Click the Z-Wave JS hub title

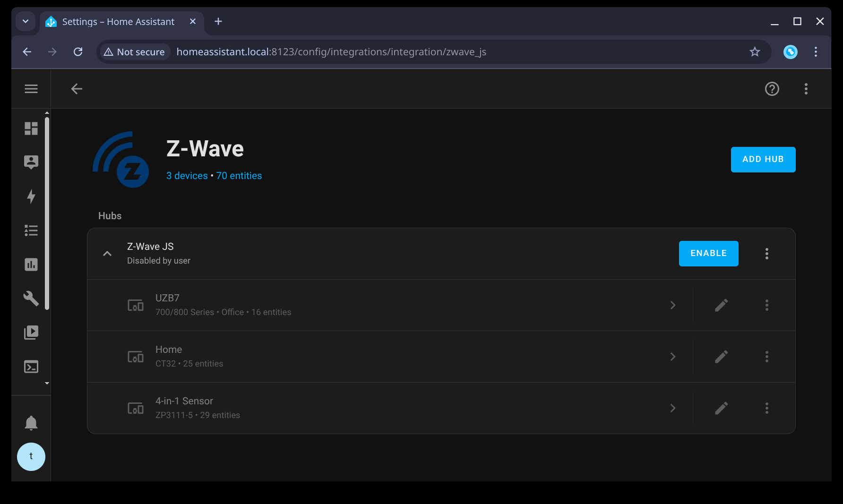[x=150, y=247]
